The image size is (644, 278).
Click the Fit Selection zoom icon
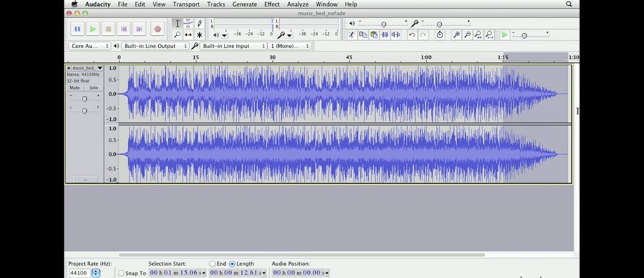(478, 35)
